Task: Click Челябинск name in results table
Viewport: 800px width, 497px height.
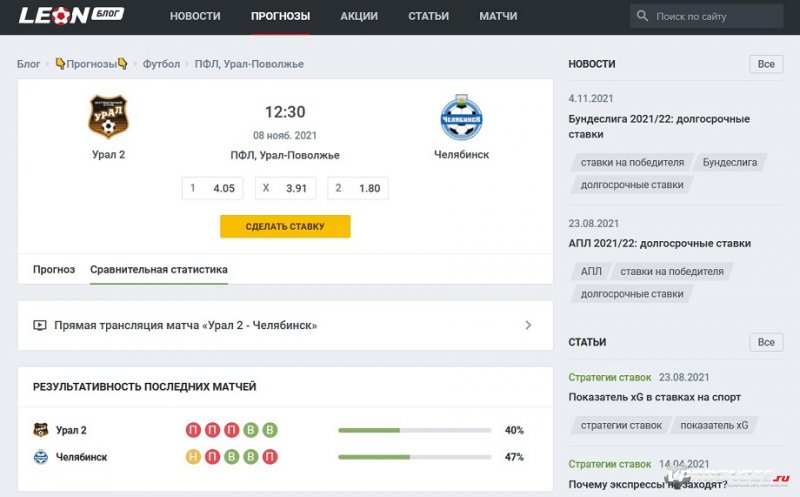Action: pos(81,457)
